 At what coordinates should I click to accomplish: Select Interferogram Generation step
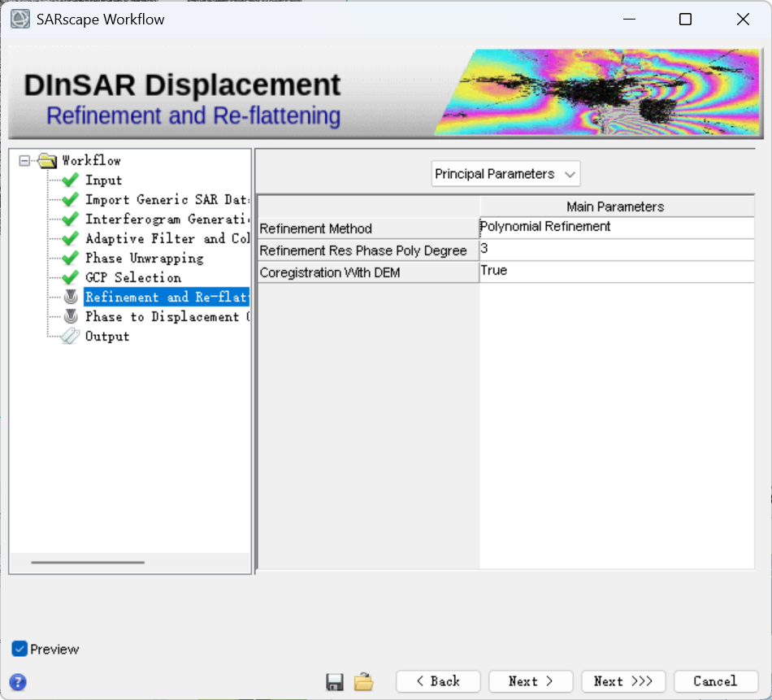pyautogui.click(x=167, y=219)
